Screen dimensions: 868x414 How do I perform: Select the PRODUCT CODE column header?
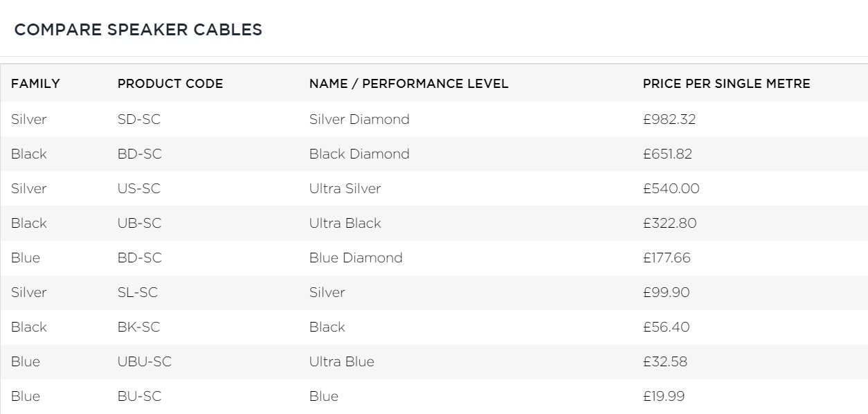coord(170,84)
